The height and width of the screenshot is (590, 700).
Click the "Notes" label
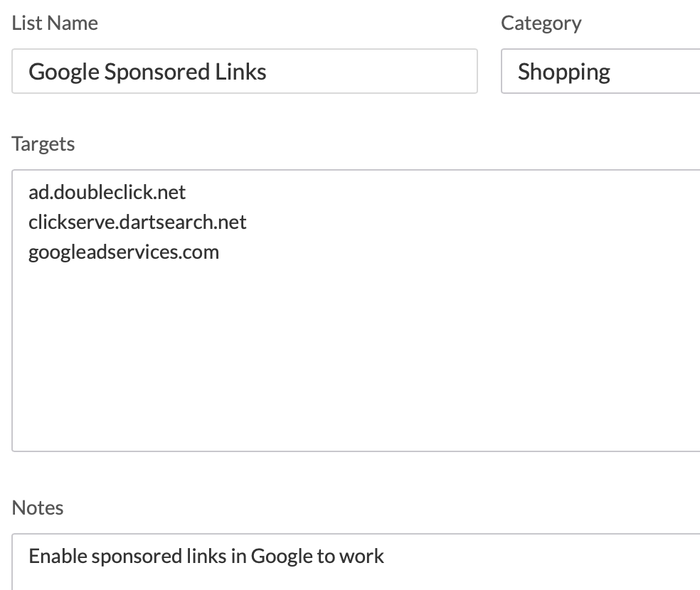(x=38, y=508)
